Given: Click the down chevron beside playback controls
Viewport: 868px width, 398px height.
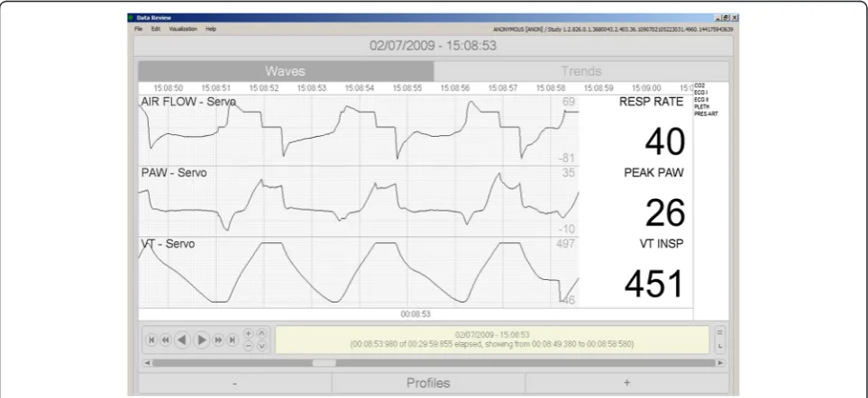Looking at the screenshot, I should tap(261, 346).
